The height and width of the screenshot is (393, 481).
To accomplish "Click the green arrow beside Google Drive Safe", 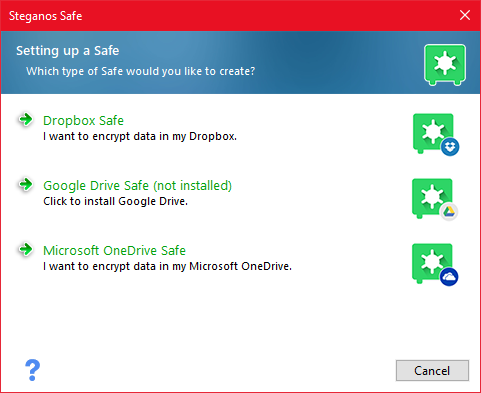I will tap(26, 184).
